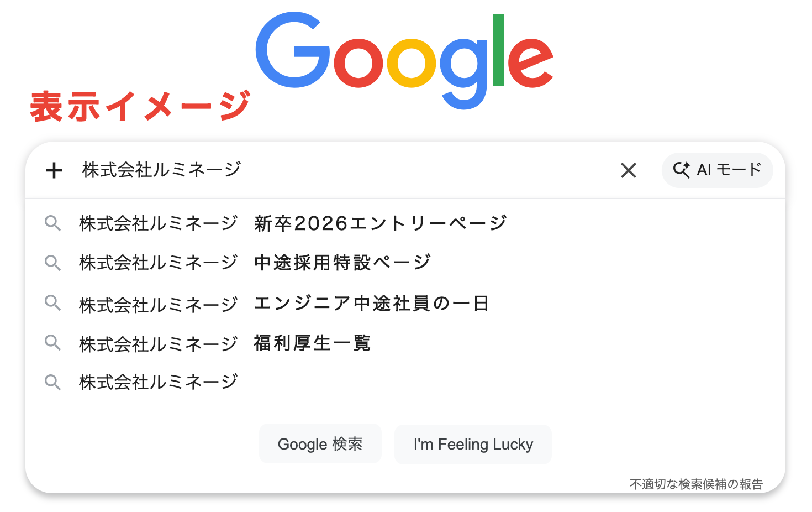Choose the 福利厚生一覧 suggestion
Screen dimensions: 812x512
(x=224, y=343)
